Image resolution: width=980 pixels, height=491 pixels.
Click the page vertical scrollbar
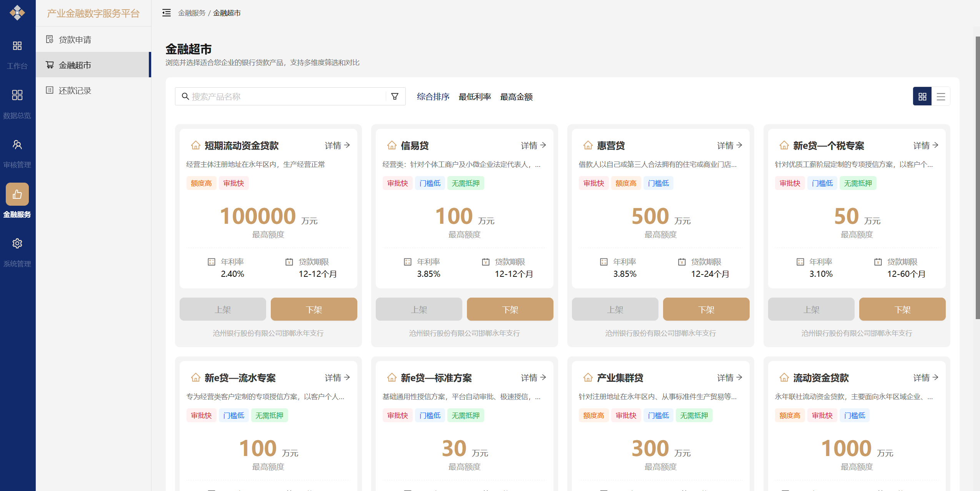[x=978, y=178]
